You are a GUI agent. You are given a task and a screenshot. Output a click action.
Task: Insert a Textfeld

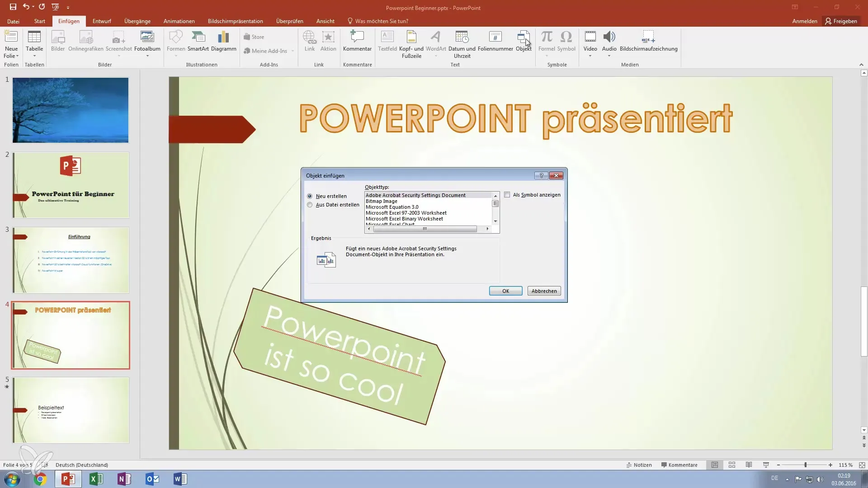pyautogui.click(x=387, y=41)
